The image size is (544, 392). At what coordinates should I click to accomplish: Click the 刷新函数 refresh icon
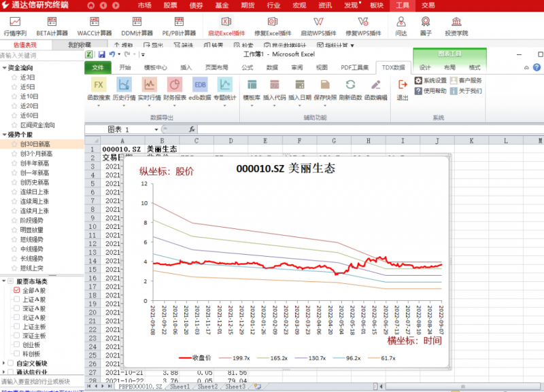coord(350,84)
